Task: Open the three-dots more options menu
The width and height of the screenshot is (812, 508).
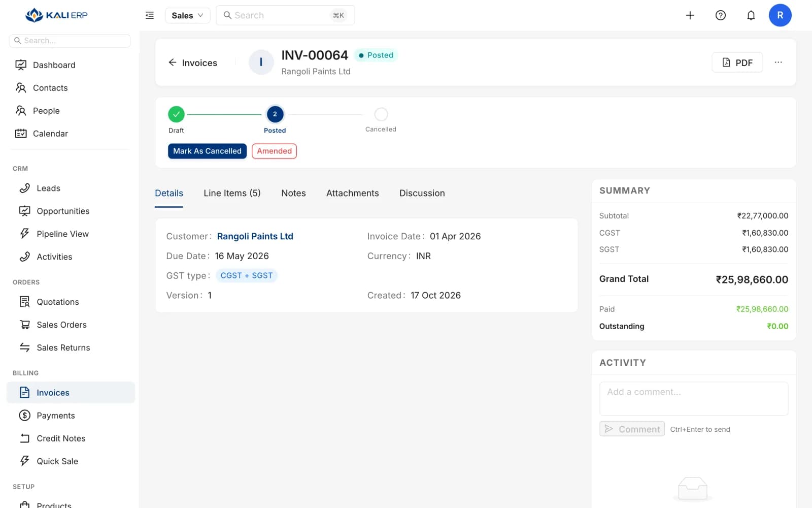Action: pyautogui.click(x=778, y=62)
